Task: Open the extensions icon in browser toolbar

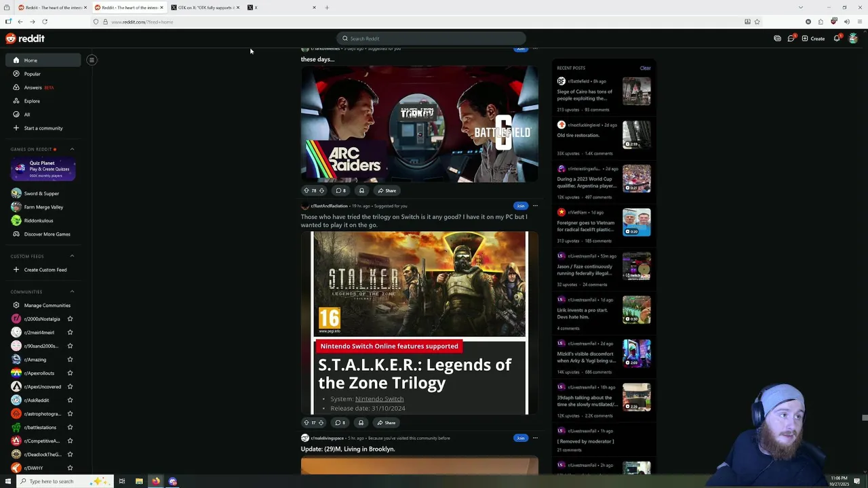Action: (x=821, y=22)
